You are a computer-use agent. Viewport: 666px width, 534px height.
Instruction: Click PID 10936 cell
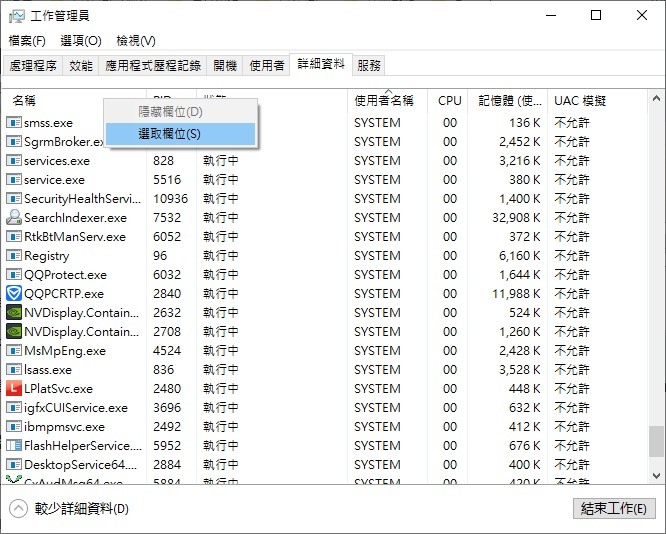[170, 198]
